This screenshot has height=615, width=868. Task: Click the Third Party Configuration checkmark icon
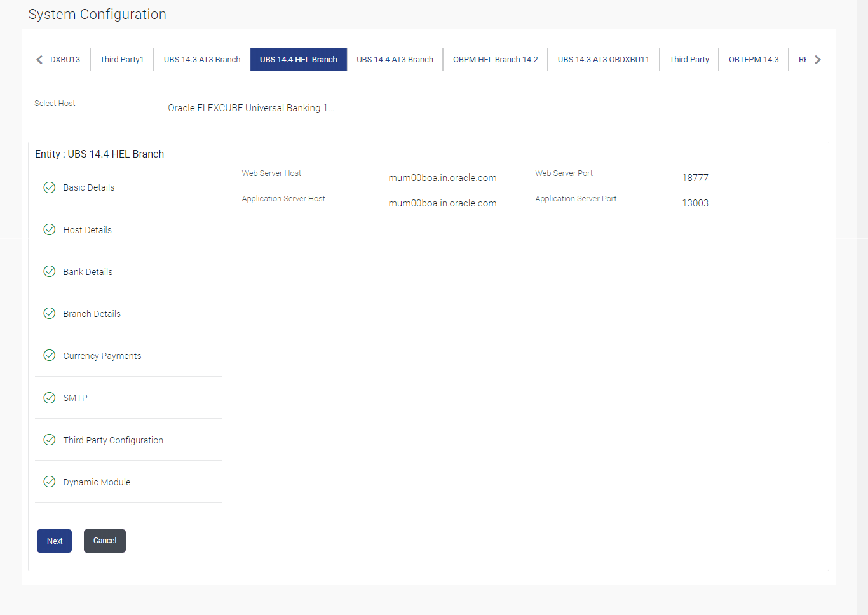pos(50,440)
